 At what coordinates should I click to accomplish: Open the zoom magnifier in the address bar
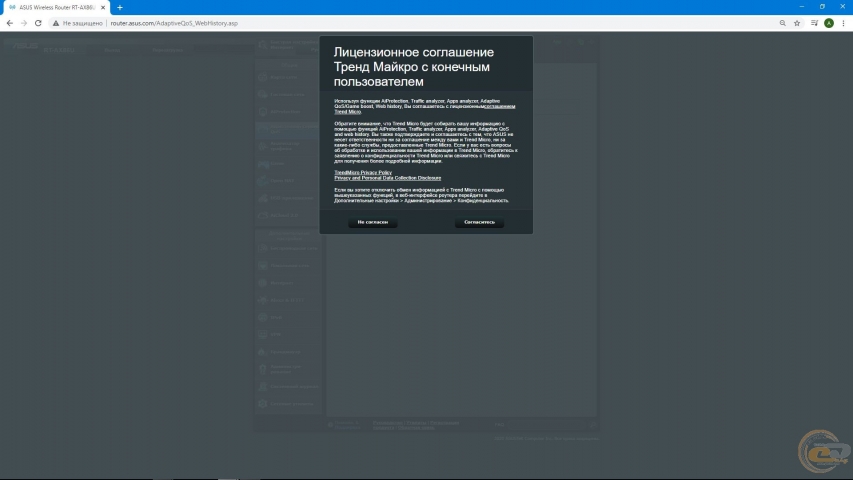coord(782,23)
